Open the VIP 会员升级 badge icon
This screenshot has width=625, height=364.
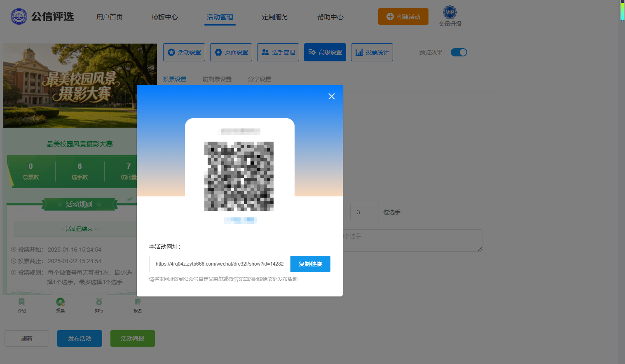[x=450, y=12]
